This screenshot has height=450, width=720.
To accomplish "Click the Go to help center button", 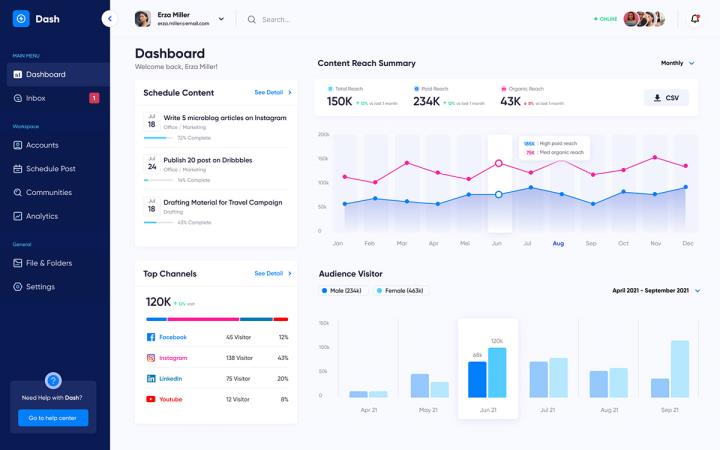I will (x=54, y=417).
